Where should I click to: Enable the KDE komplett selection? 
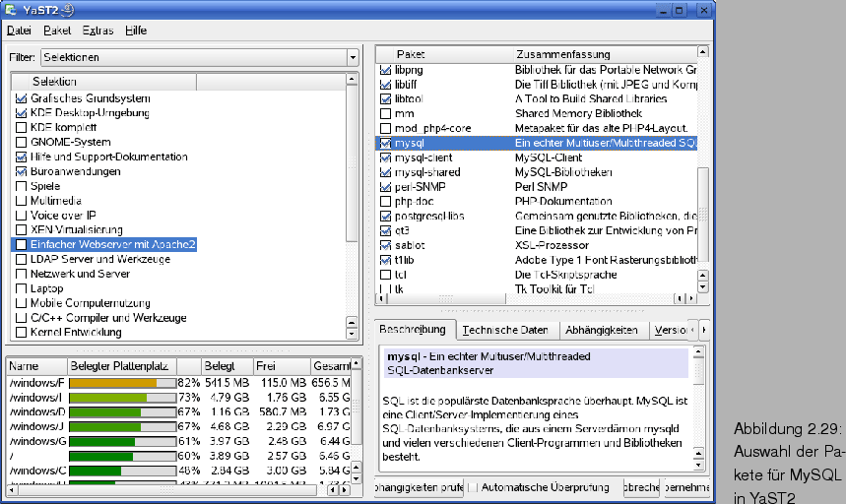coord(21,128)
